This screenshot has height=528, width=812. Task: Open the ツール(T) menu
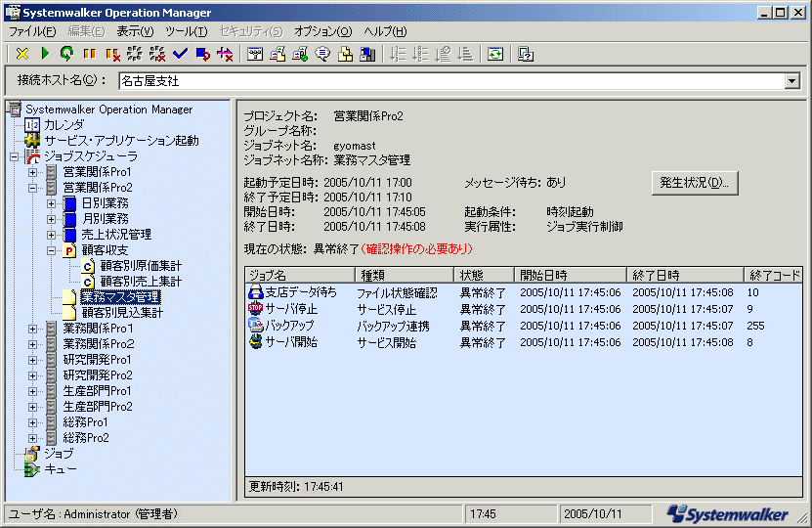[186, 31]
